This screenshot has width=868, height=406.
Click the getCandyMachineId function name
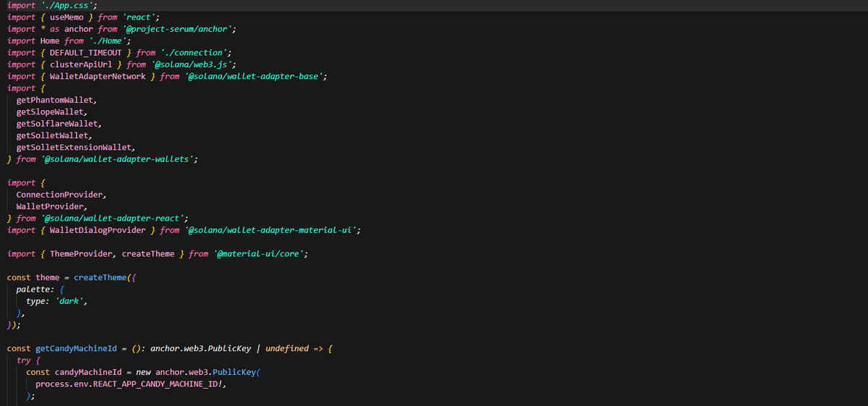(76, 348)
